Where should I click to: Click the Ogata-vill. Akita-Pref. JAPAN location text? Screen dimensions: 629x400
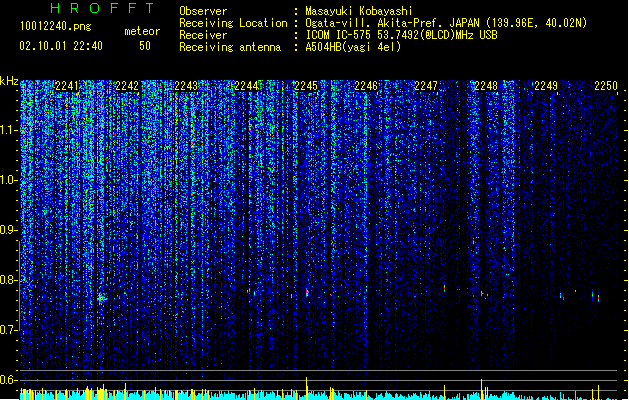[446, 23]
